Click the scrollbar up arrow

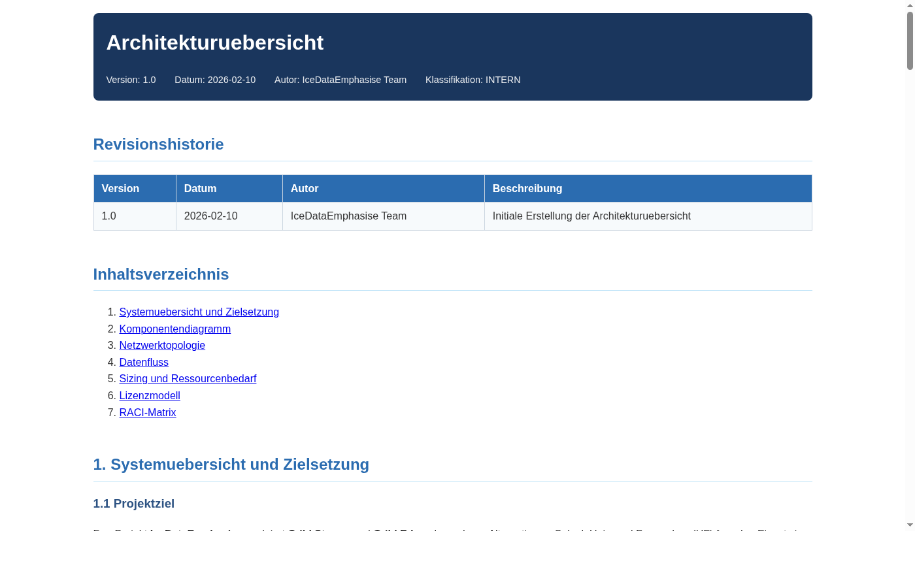(x=910, y=5)
